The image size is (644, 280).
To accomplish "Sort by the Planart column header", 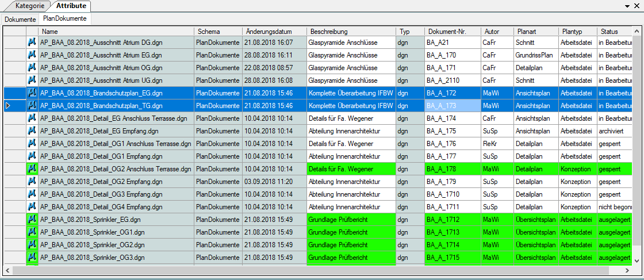I will [x=536, y=32].
